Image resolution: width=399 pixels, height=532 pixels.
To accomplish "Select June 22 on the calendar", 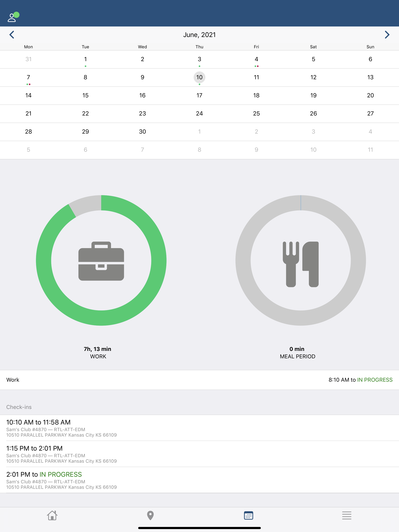I will (86, 114).
